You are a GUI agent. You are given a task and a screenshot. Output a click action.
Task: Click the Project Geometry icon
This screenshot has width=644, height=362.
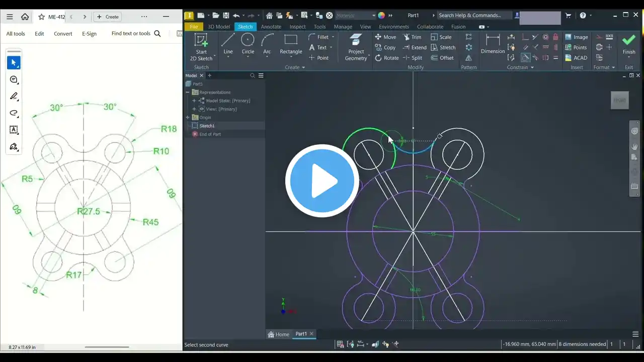(356, 46)
